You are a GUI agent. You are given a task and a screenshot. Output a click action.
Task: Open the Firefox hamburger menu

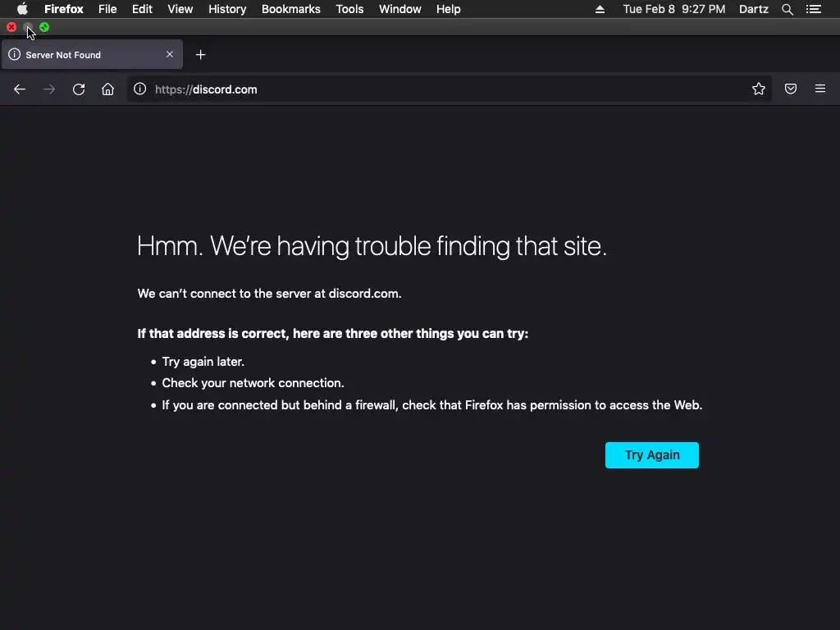(820, 89)
